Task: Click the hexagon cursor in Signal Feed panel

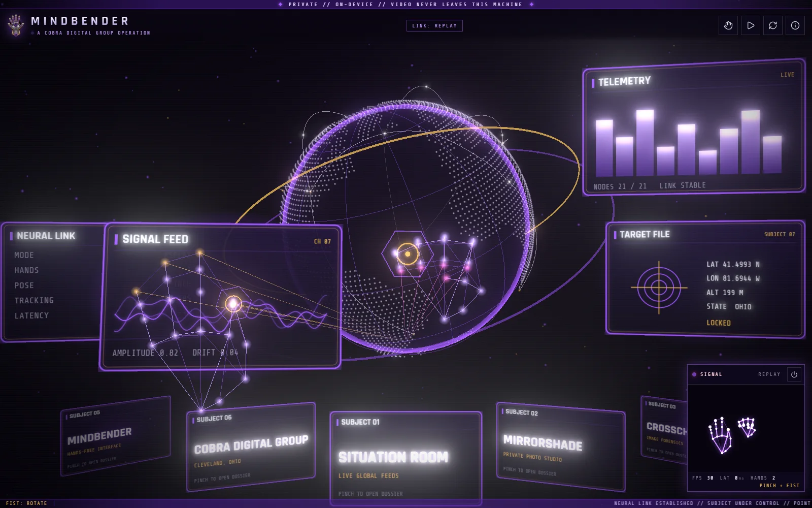Action: [x=233, y=304]
